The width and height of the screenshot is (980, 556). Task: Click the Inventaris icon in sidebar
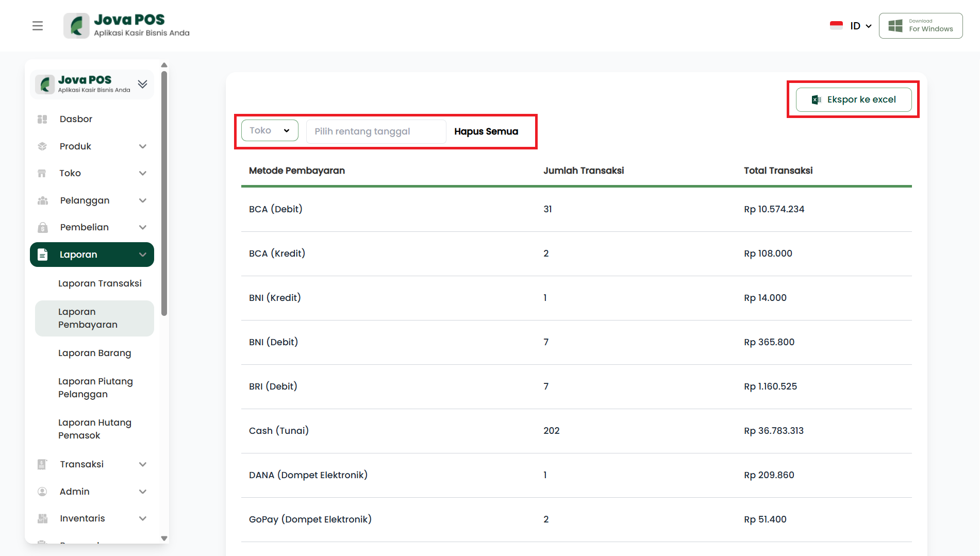coord(42,518)
